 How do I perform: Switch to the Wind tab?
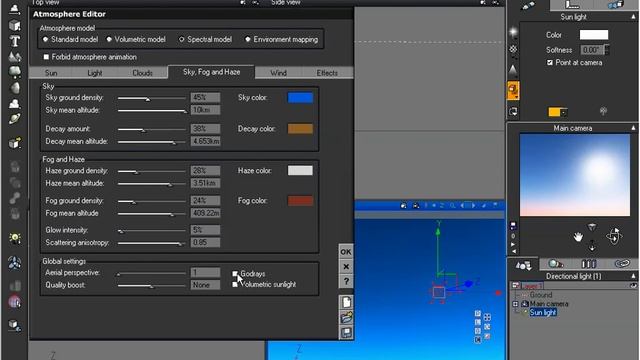(x=278, y=73)
